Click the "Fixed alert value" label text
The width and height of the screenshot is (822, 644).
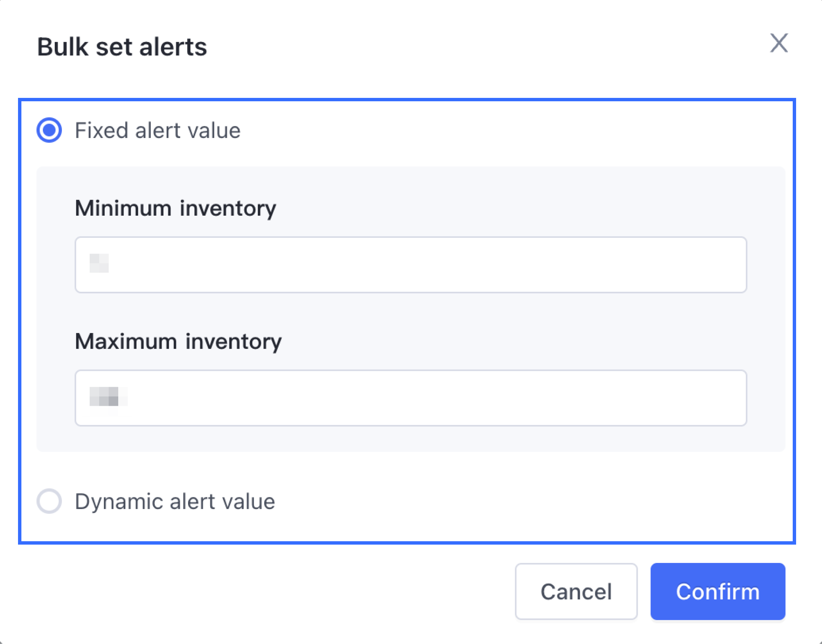(x=157, y=131)
